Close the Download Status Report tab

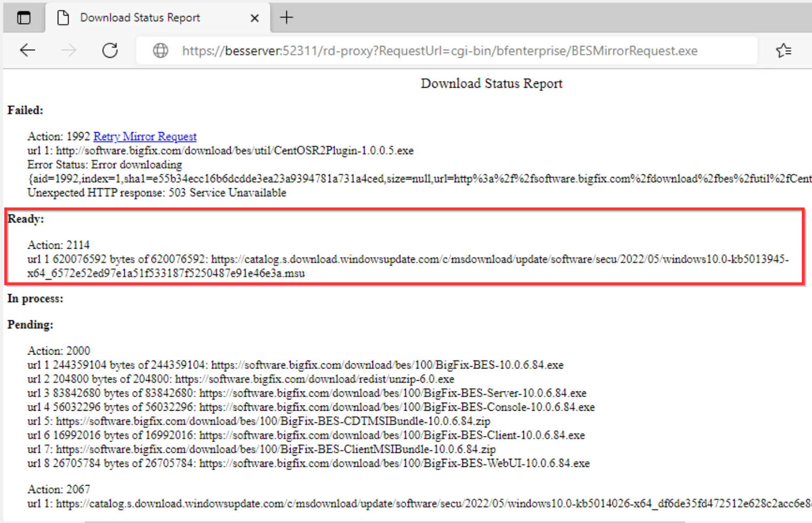coord(255,18)
